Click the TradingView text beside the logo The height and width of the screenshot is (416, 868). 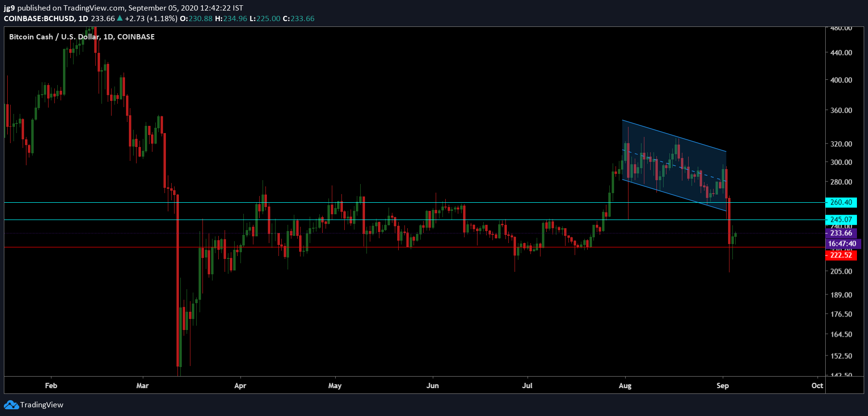[42, 405]
